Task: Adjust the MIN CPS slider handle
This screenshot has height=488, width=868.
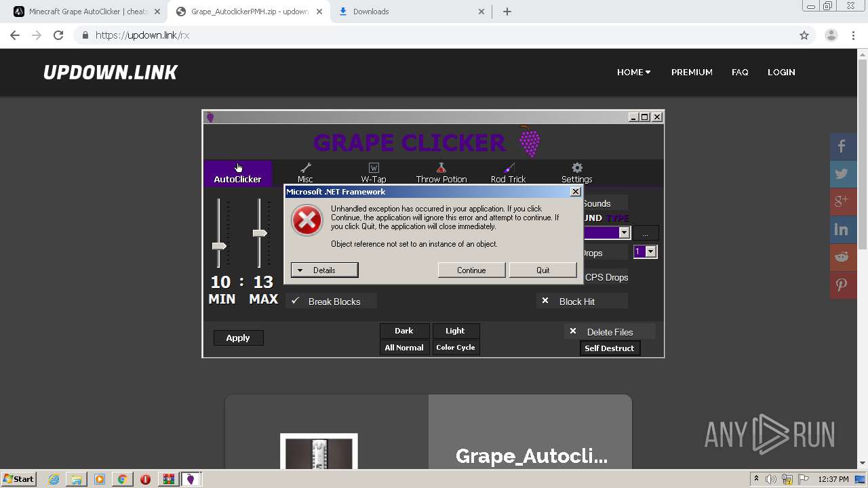Action: [219, 246]
